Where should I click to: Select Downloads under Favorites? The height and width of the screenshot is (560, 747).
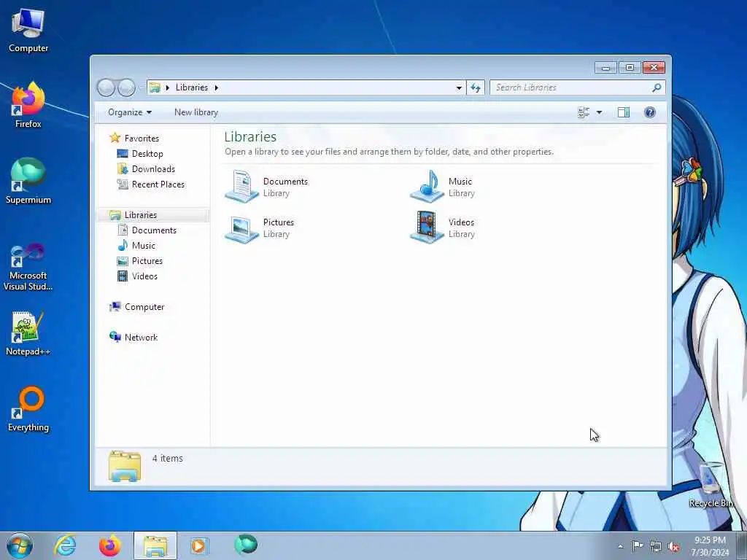(153, 169)
